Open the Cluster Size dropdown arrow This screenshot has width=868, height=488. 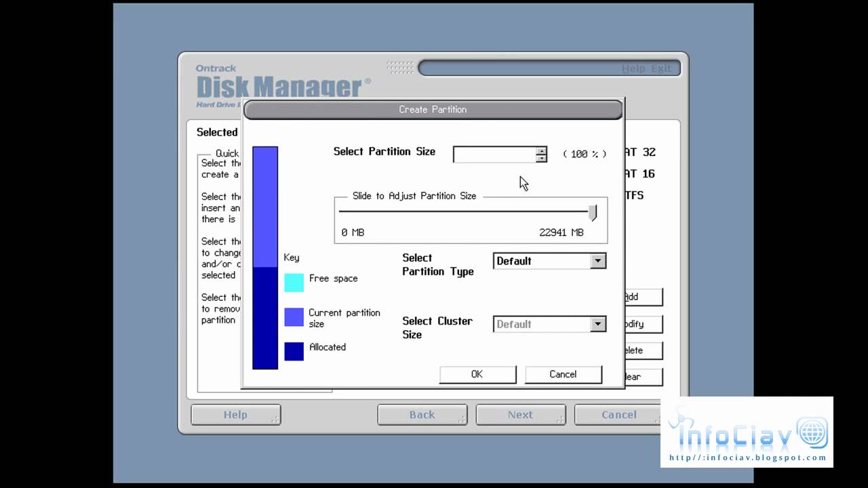(597, 324)
